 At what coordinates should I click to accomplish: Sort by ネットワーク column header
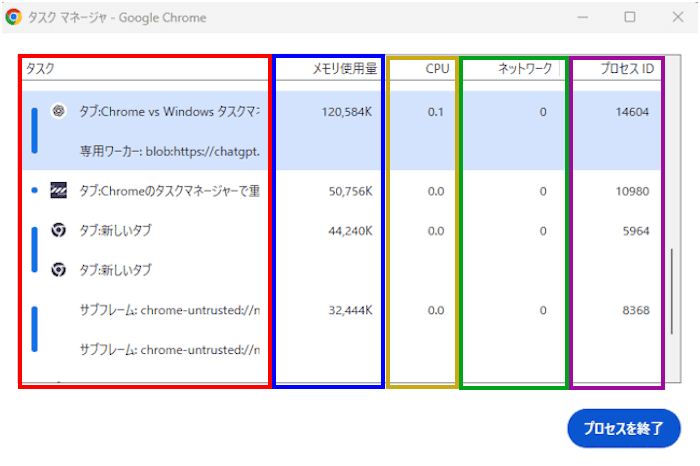525,68
